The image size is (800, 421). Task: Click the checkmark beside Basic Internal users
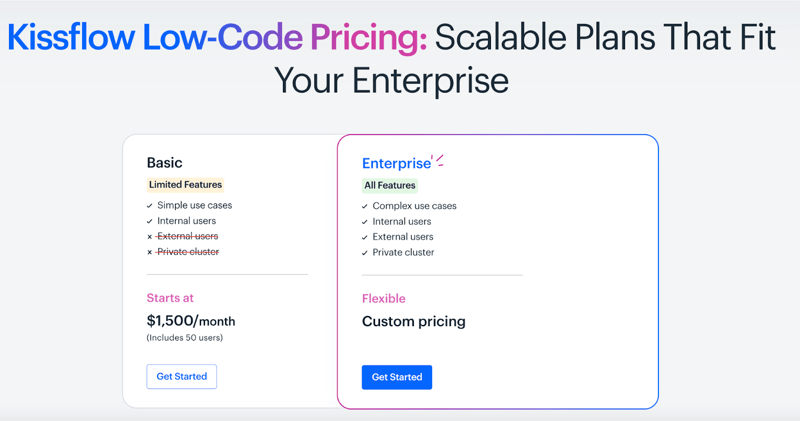click(150, 221)
